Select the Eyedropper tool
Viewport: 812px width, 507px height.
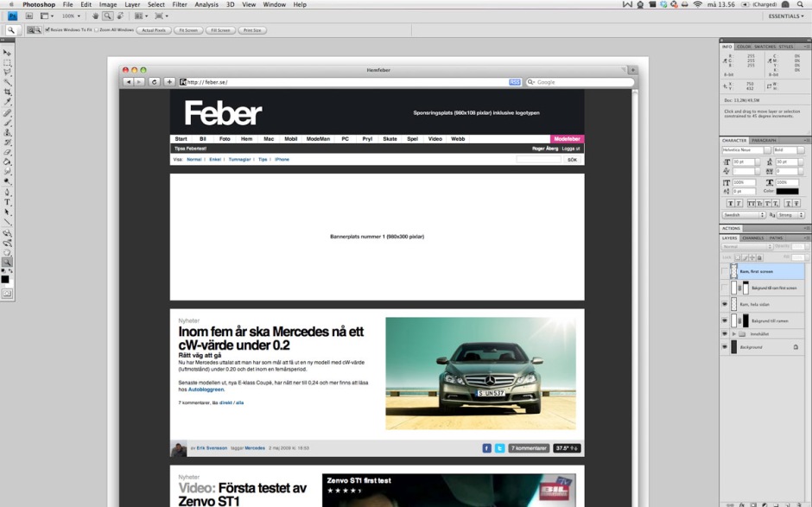(7, 102)
